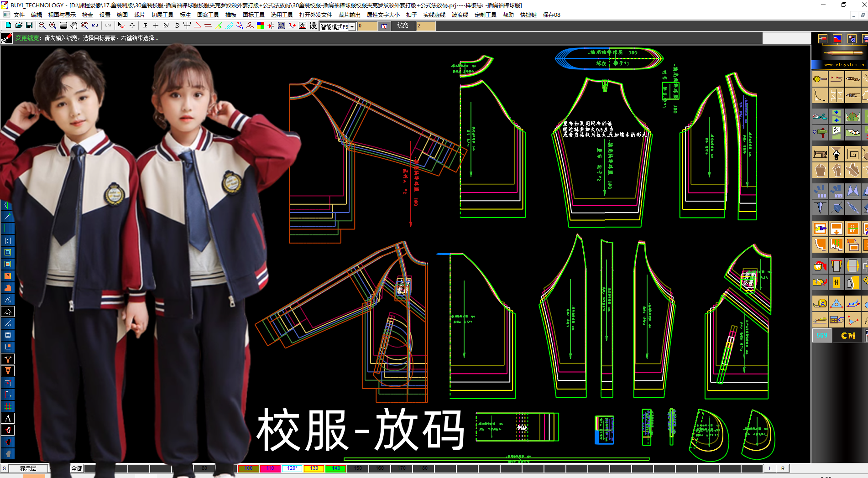Viewport: 868px width, 478px height.
Task: Select the cyan 120* size swatch
Action: pyautogui.click(x=292, y=468)
